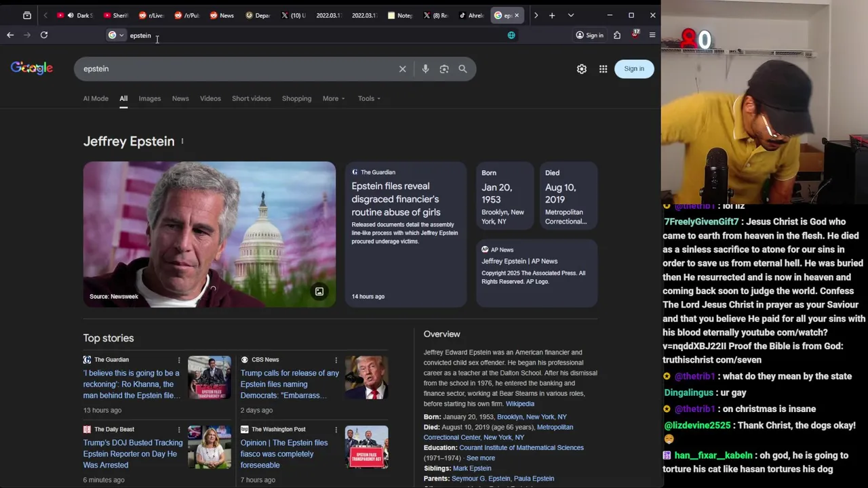
Task: Open the red extension badge icon
Action: (635, 34)
